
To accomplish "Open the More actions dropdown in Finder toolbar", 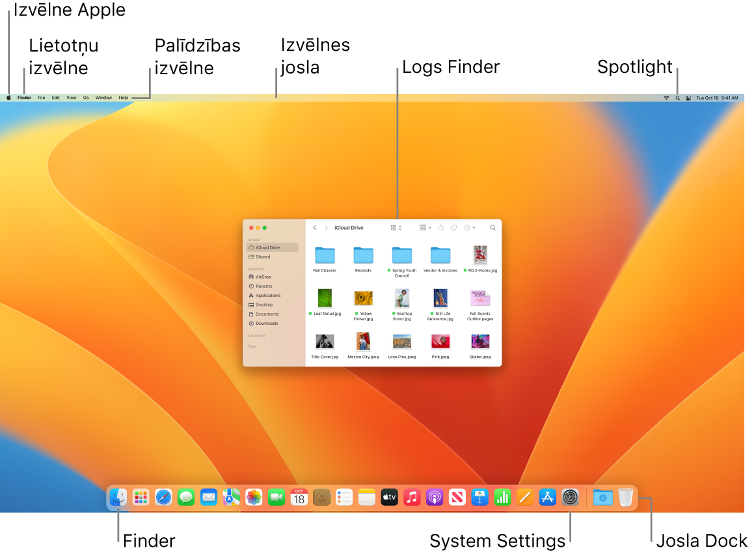I will [x=470, y=228].
